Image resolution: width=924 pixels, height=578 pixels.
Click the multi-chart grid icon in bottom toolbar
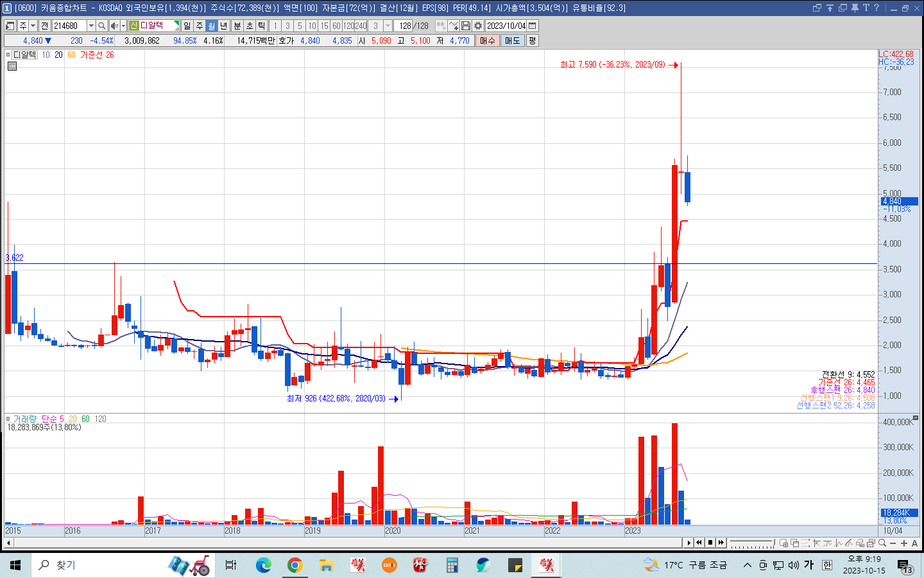coord(784,543)
